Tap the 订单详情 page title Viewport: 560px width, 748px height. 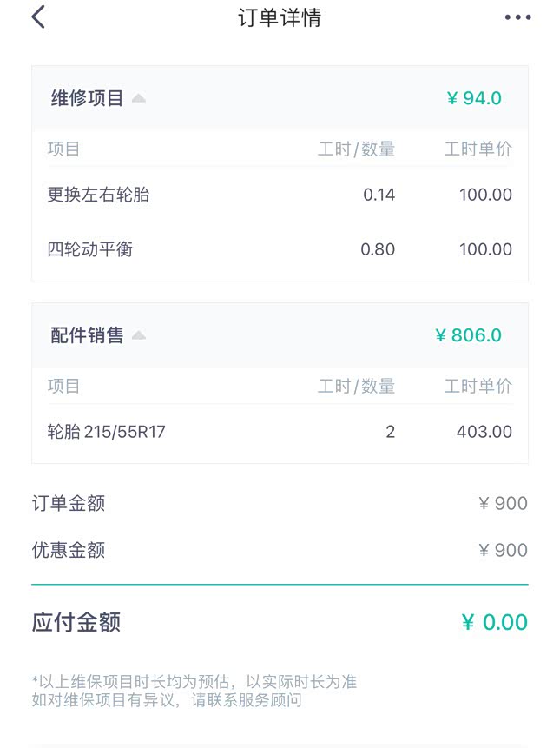tap(280, 17)
